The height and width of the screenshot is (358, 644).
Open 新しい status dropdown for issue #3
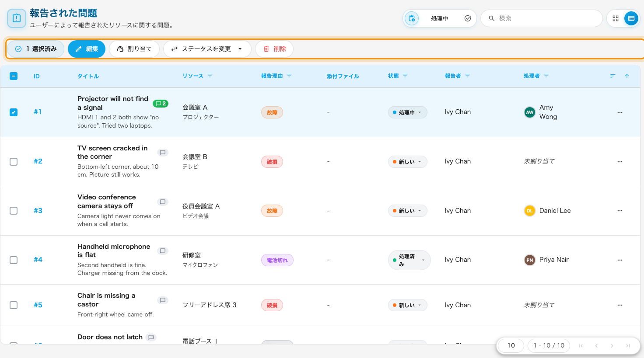click(407, 211)
